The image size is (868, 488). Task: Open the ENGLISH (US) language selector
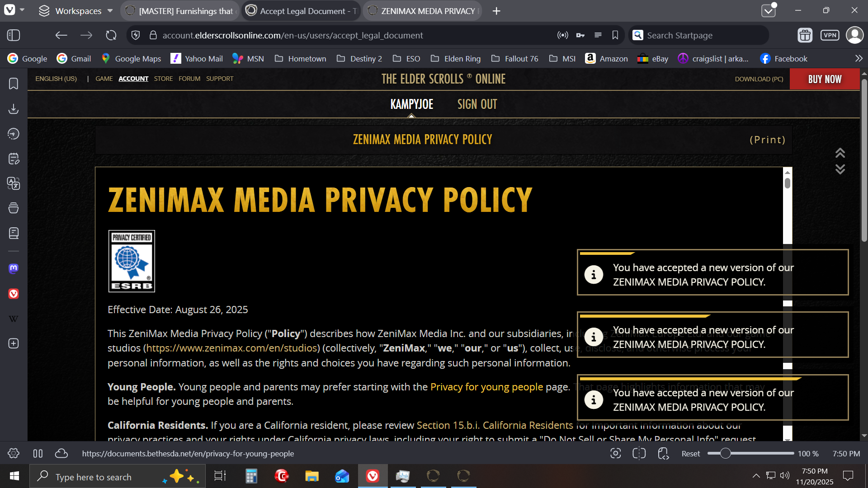[56, 79]
